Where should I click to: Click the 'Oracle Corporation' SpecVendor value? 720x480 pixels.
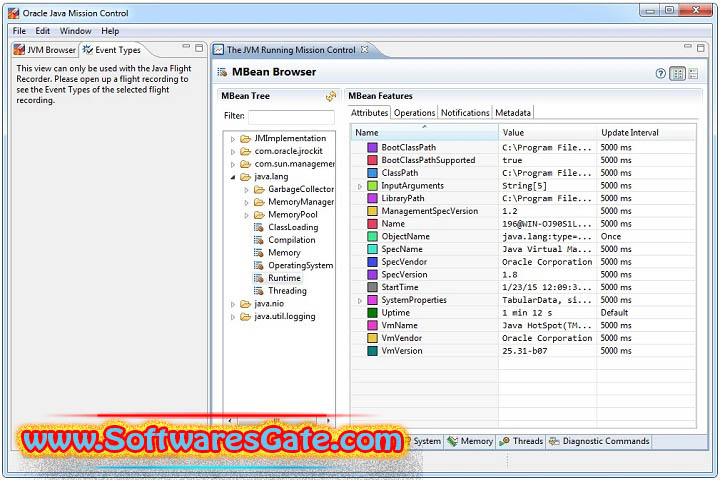pyautogui.click(x=547, y=262)
